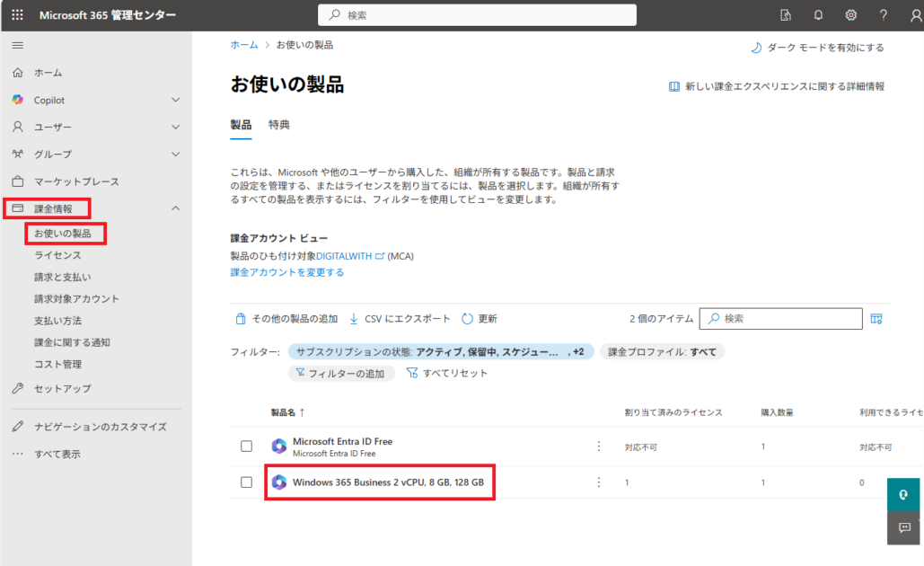924x566 pixels.
Task: Open the サブスクリプションの状態 filter pill
Action: 441,352
